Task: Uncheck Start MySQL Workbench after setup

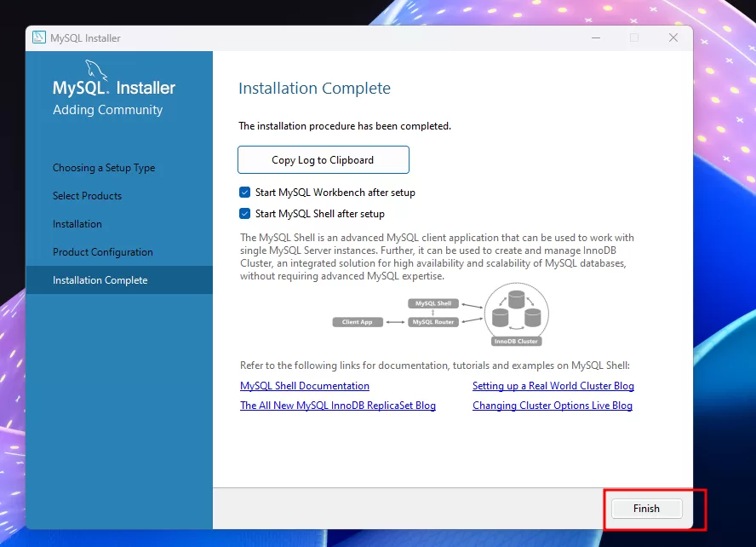Action: point(245,193)
